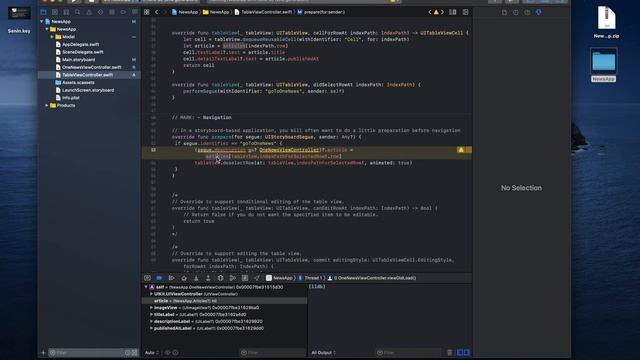This screenshot has width=640, height=360.
Task: Click prepare(for:sender:) jump bar segment
Action: pos(321,12)
